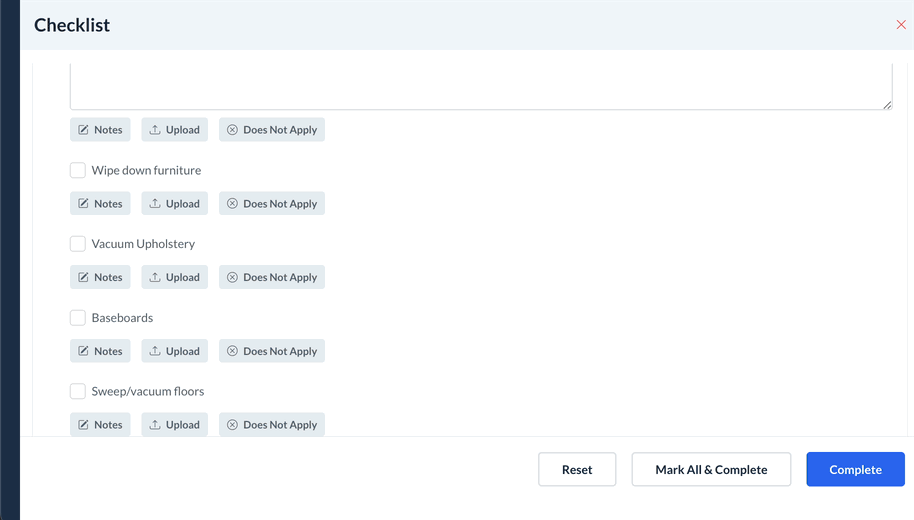Tick the Vacuum Upholstery checkbox
Screen dimensions: 914x520
click(x=78, y=244)
